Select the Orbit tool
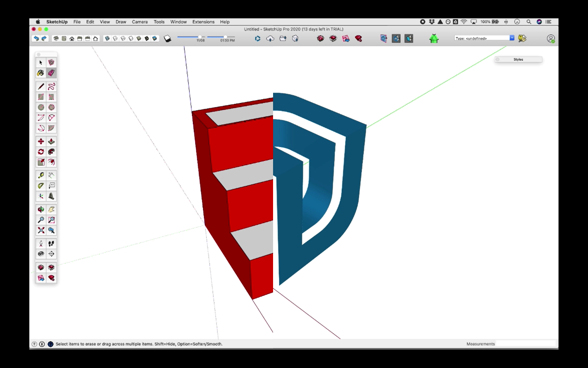 pyautogui.click(x=41, y=209)
